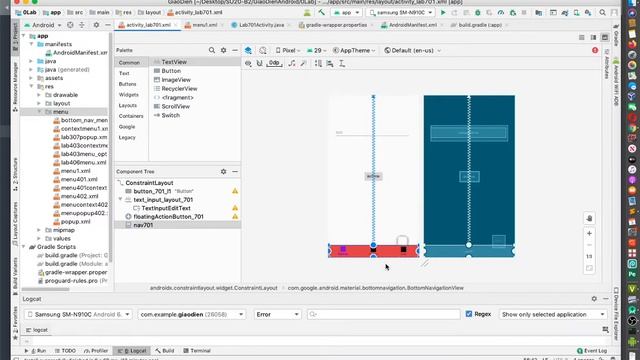Run the app with green play button
This screenshot has width=640, height=360.
pos(443,13)
